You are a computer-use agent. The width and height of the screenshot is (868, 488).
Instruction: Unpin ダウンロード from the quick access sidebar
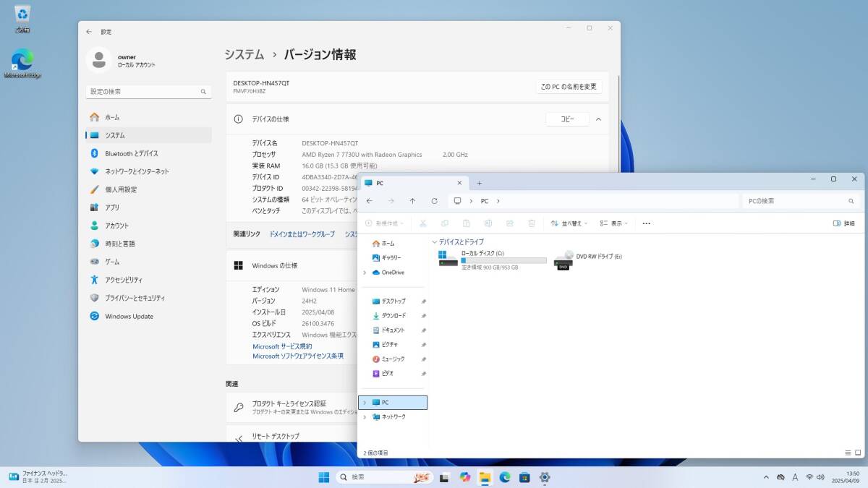[424, 315]
